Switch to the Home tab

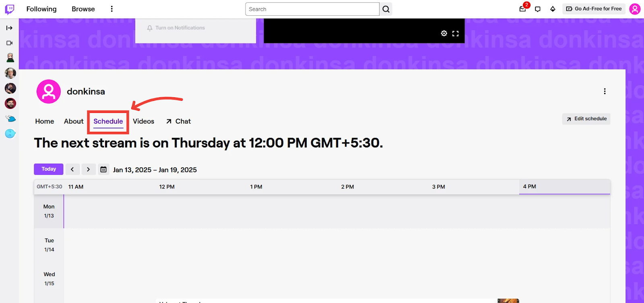coord(45,121)
